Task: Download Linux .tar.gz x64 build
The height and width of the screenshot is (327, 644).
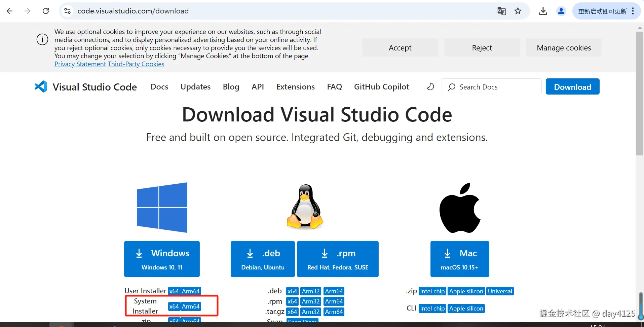Action: (x=292, y=312)
